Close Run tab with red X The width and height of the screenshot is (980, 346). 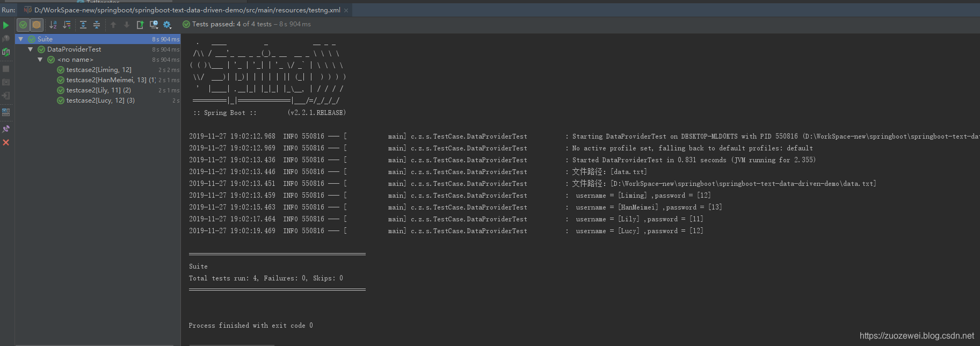6,142
